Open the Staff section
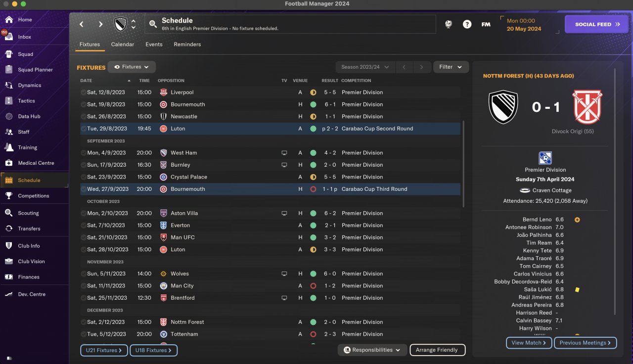Screen dimensions: 633x364 24,132
